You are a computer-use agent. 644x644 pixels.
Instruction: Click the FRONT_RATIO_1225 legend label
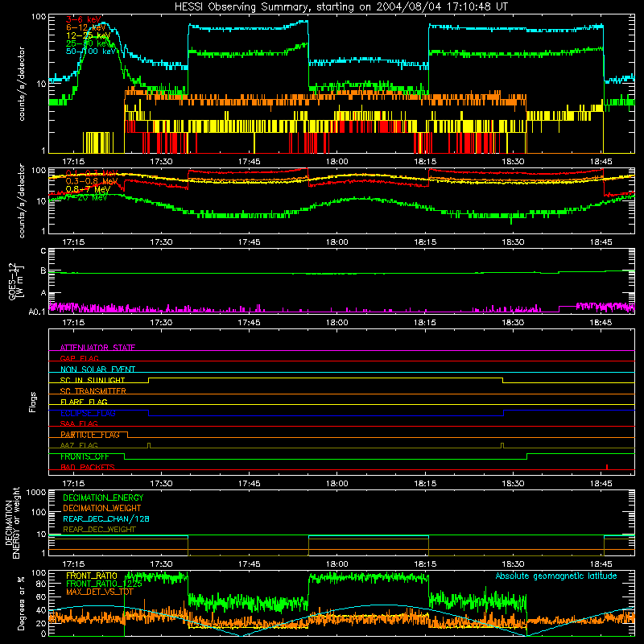point(105,584)
